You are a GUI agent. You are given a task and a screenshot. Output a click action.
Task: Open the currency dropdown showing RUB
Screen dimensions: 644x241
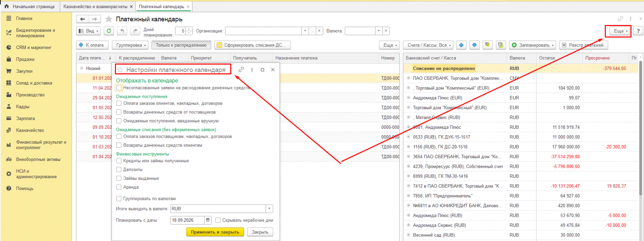click(269, 209)
